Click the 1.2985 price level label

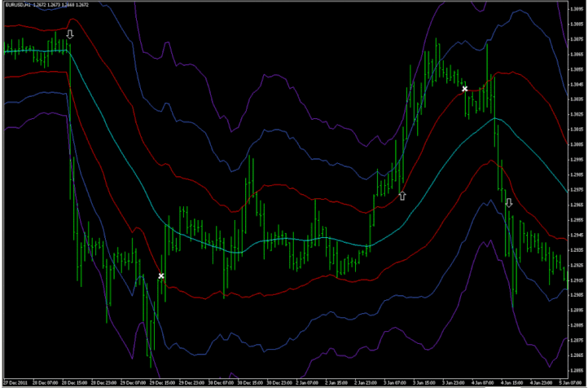coord(577,174)
